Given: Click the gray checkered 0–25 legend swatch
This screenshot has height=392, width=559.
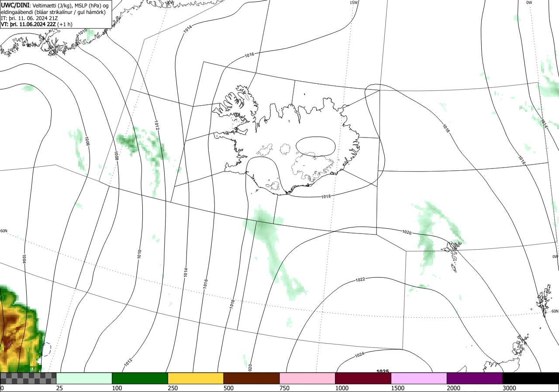Looking at the screenshot, I should [28, 378].
